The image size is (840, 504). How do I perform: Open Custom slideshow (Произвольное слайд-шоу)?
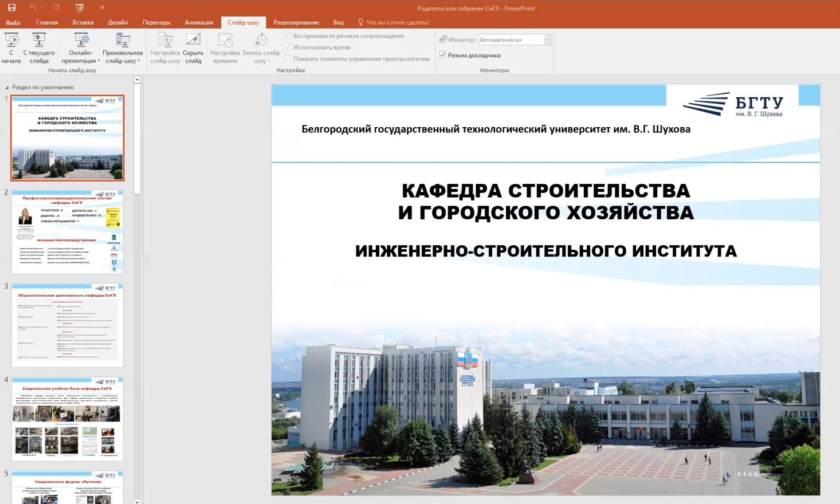coord(123,48)
